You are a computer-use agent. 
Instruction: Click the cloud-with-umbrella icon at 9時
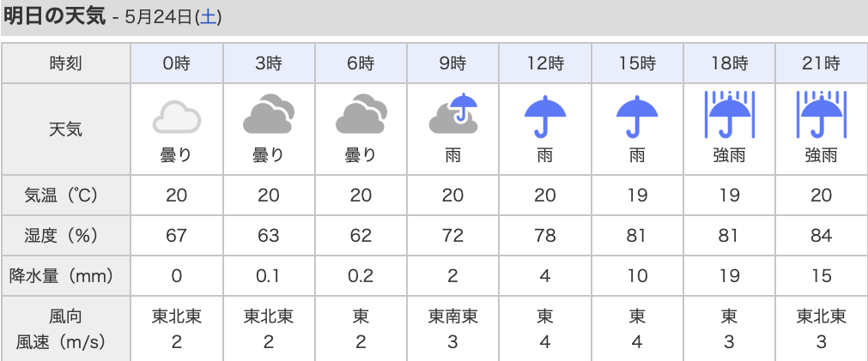[x=452, y=114]
